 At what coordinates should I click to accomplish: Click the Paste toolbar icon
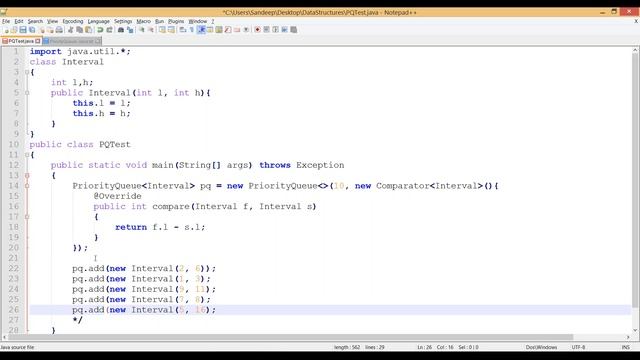tap(88, 30)
